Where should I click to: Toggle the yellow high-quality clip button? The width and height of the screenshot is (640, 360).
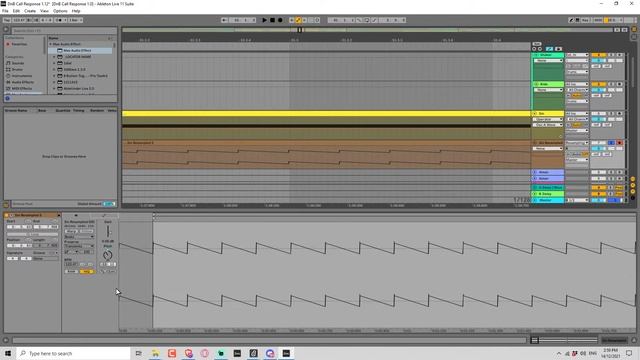[86, 271]
